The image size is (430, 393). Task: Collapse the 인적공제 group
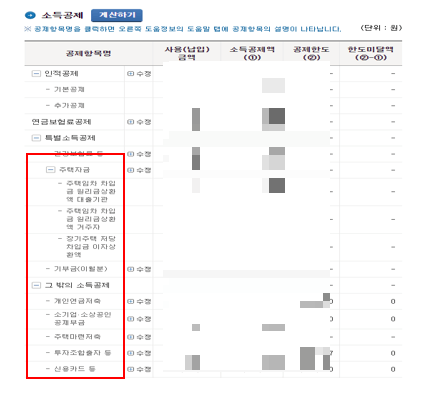[x=36, y=73]
